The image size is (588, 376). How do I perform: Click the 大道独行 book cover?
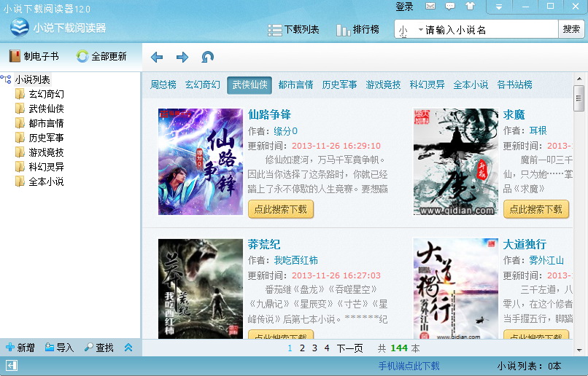pos(456,289)
